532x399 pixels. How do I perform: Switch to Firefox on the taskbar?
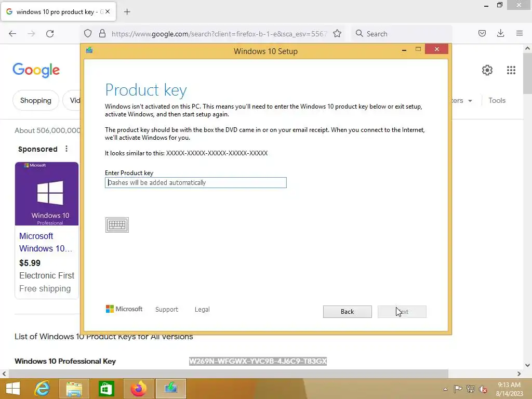click(138, 389)
